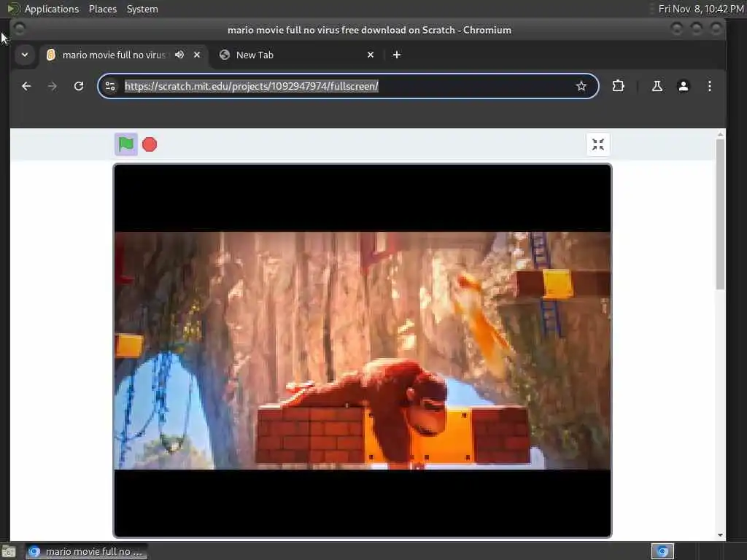The image size is (747, 560).
Task: Click the scrollbar up arrow
Action: pos(720,135)
